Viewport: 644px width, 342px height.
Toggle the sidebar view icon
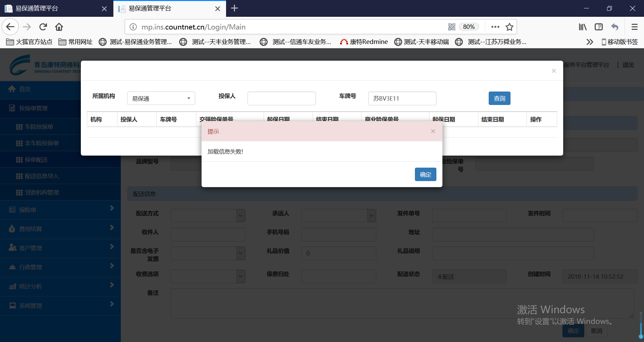tap(599, 27)
